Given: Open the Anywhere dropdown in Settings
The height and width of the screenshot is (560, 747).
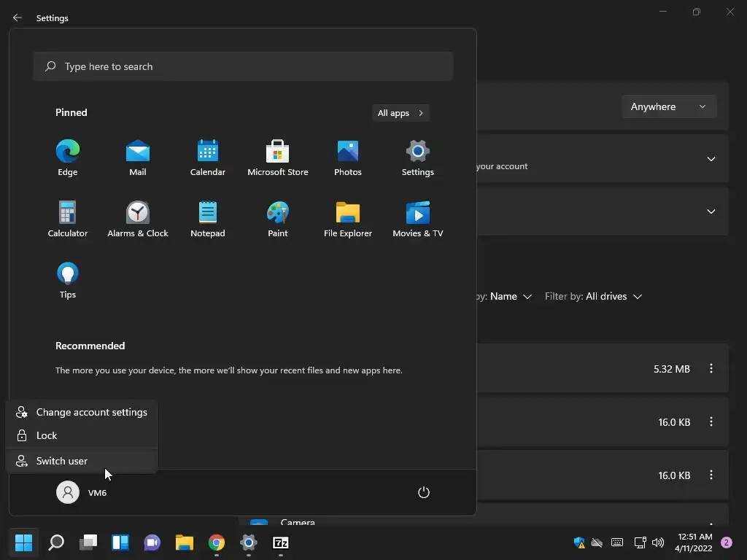Looking at the screenshot, I should (669, 106).
